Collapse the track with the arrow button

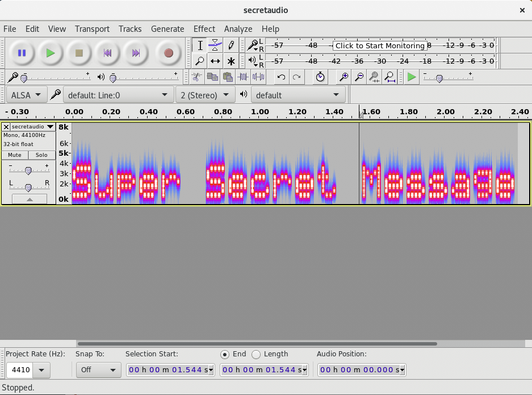[30, 199]
